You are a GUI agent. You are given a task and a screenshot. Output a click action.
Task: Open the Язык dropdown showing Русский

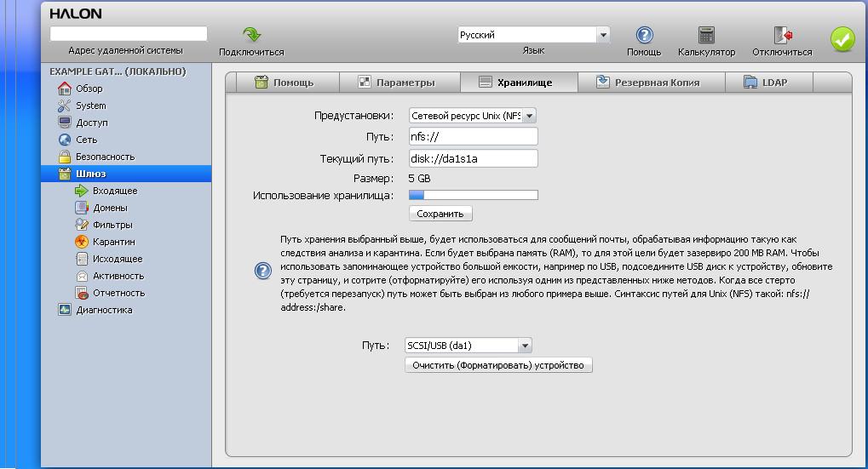533,35
